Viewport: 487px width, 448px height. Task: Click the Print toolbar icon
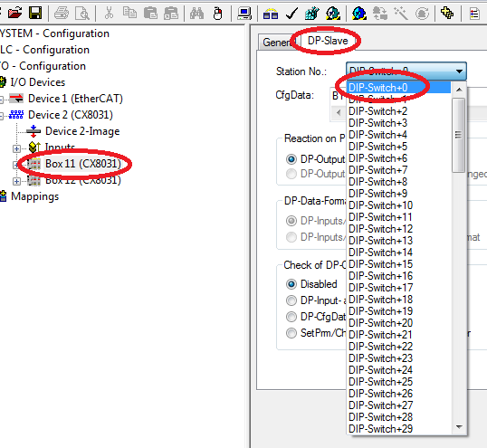[x=62, y=14]
